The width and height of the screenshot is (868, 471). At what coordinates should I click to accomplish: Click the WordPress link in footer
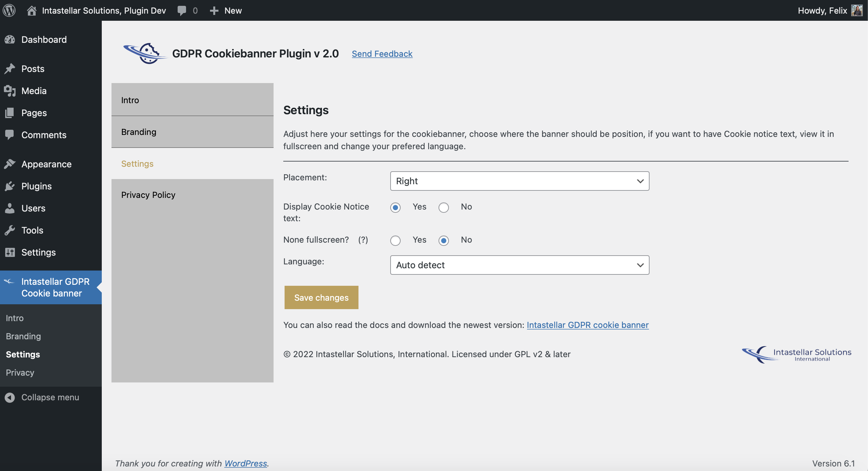tap(245, 463)
